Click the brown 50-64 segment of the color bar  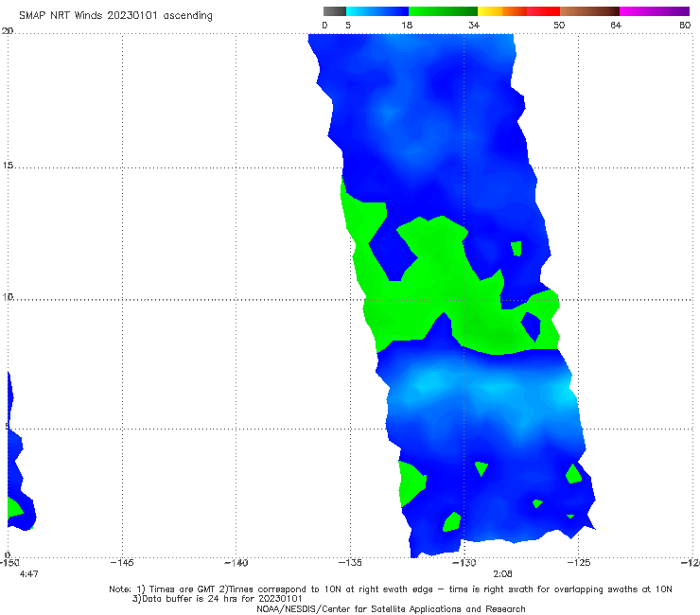[589, 11]
